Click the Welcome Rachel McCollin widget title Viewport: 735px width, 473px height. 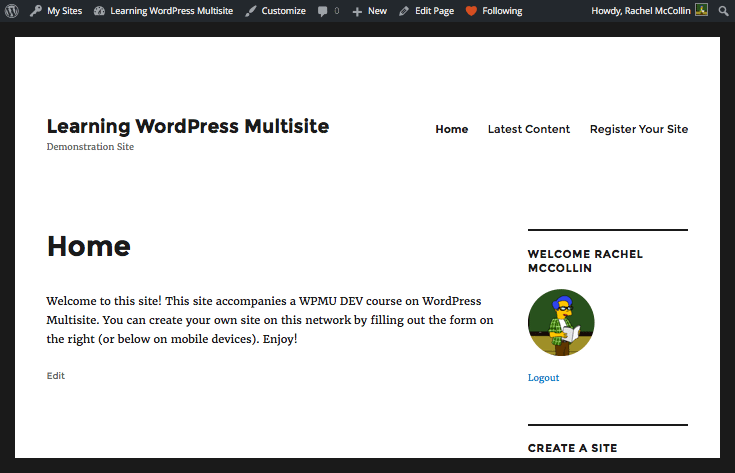tap(585, 261)
